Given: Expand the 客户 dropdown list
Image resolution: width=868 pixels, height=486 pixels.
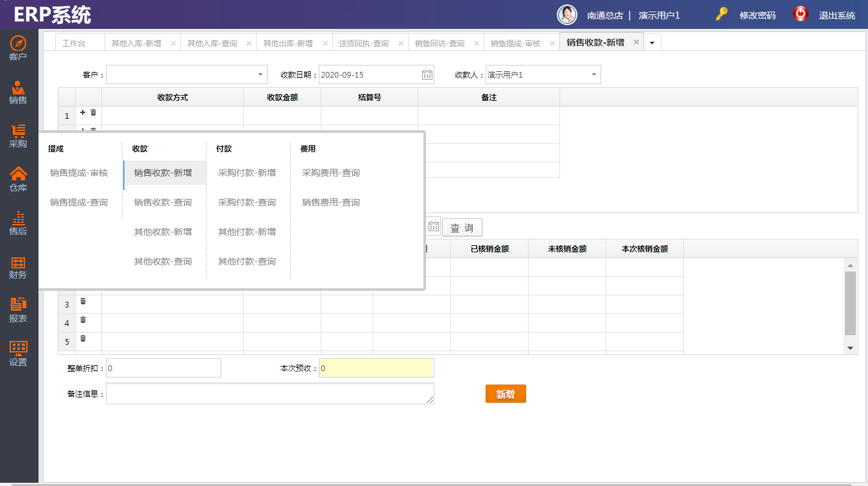Looking at the screenshot, I should click(260, 75).
